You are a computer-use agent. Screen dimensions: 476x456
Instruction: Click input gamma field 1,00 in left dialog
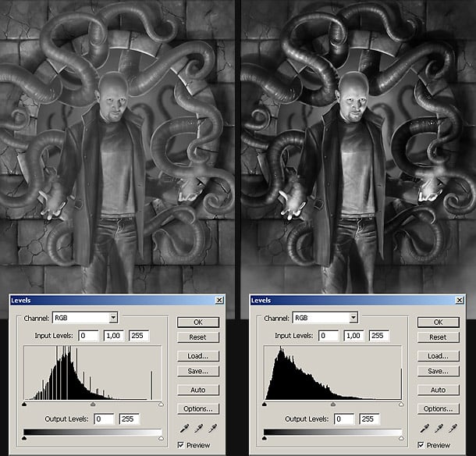point(114,336)
